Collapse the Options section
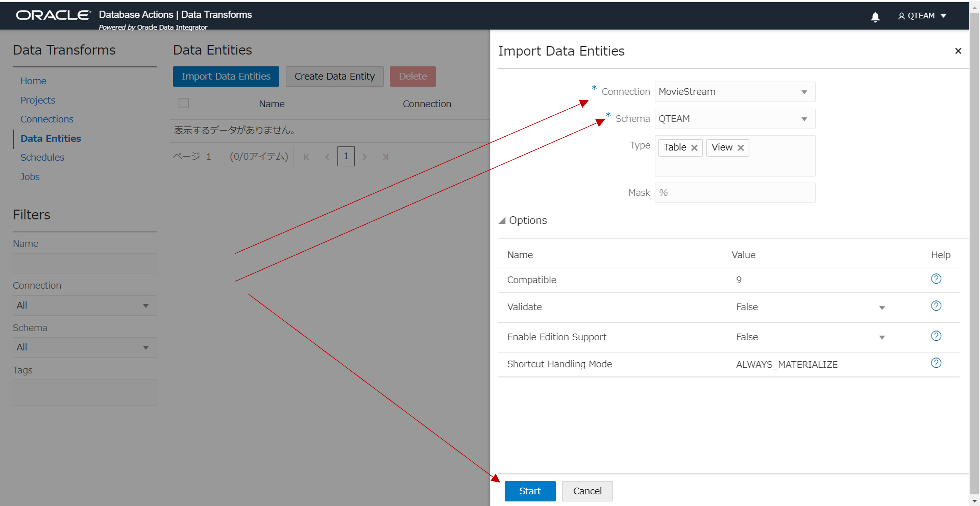Image resolution: width=980 pixels, height=506 pixels. click(x=502, y=221)
